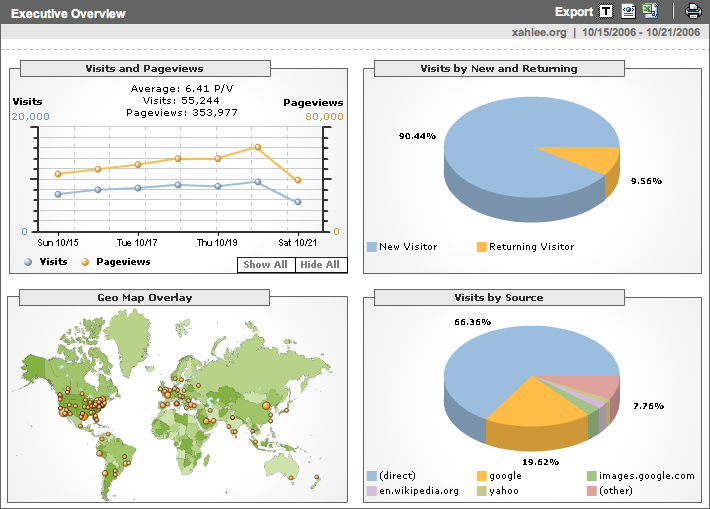
Task: Export report as XML file
Action: coord(629,12)
